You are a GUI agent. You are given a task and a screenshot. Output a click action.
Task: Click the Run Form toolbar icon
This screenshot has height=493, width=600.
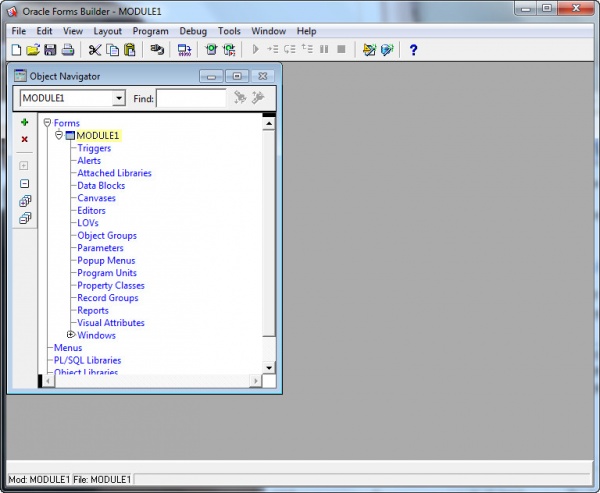(211, 50)
